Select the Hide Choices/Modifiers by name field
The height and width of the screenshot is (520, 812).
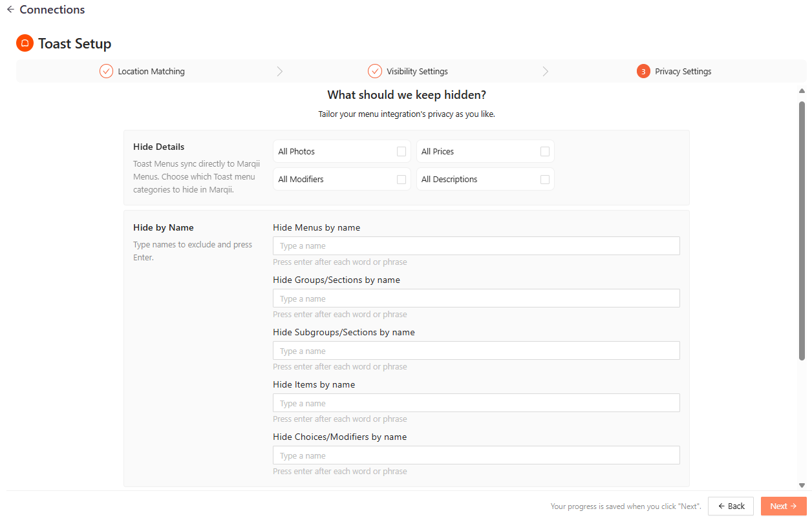(x=476, y=455)
